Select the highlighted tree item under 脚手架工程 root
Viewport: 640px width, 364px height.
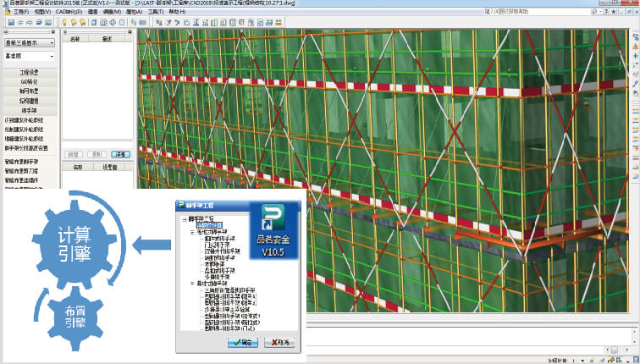click(x=209, y=225)
